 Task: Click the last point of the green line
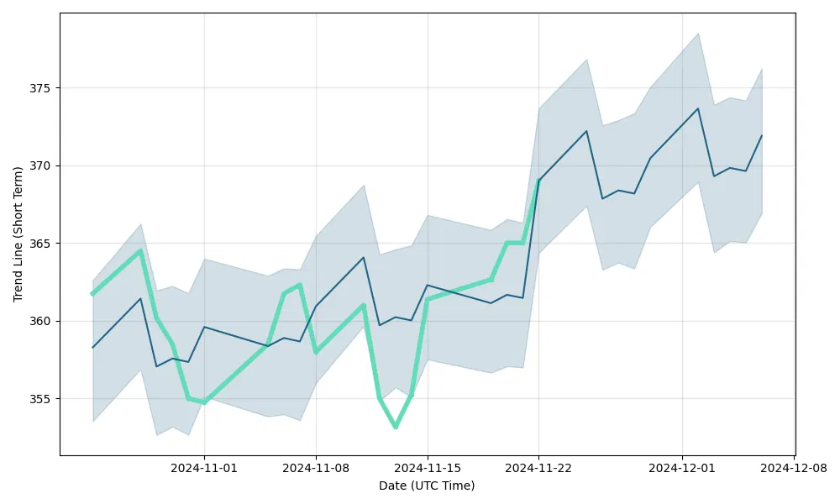click(538, 179)
